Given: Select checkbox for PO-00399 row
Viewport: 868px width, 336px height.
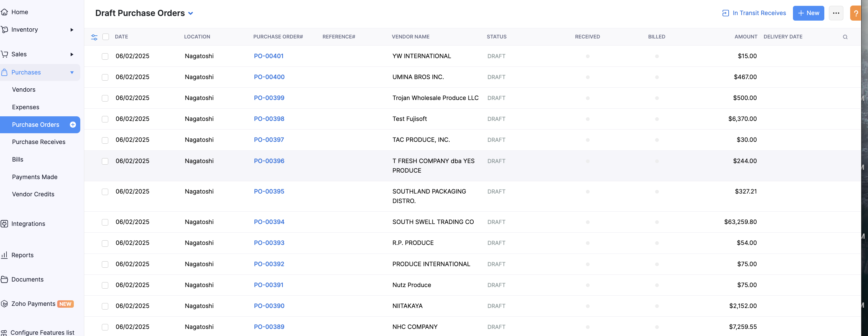Looking at the screenshot, I should (105, 98).
